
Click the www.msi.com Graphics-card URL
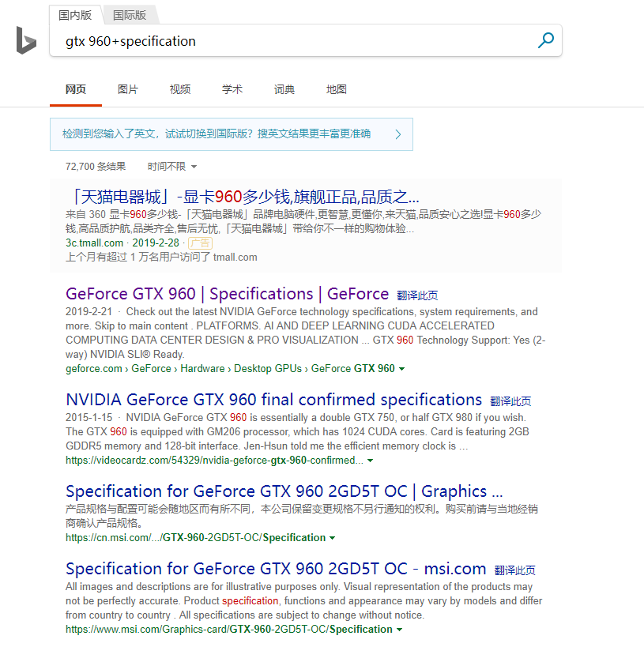(x=229, y=630)
